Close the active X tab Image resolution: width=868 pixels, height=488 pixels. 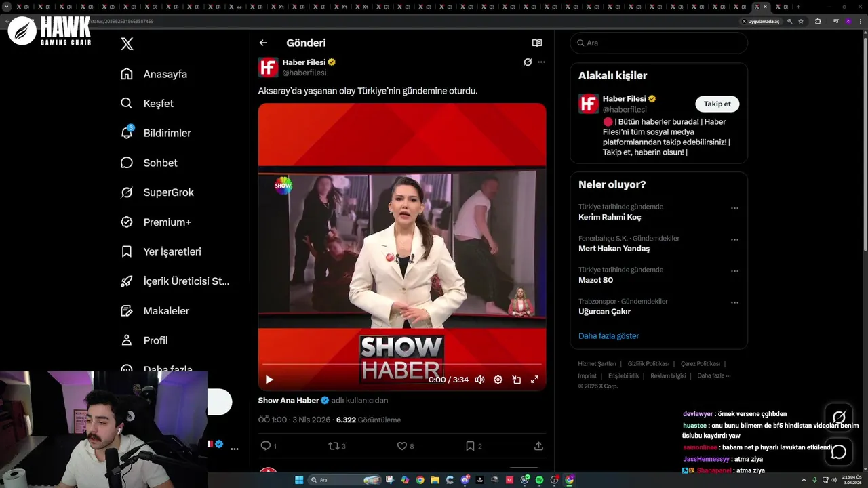(x=766, y=7)
